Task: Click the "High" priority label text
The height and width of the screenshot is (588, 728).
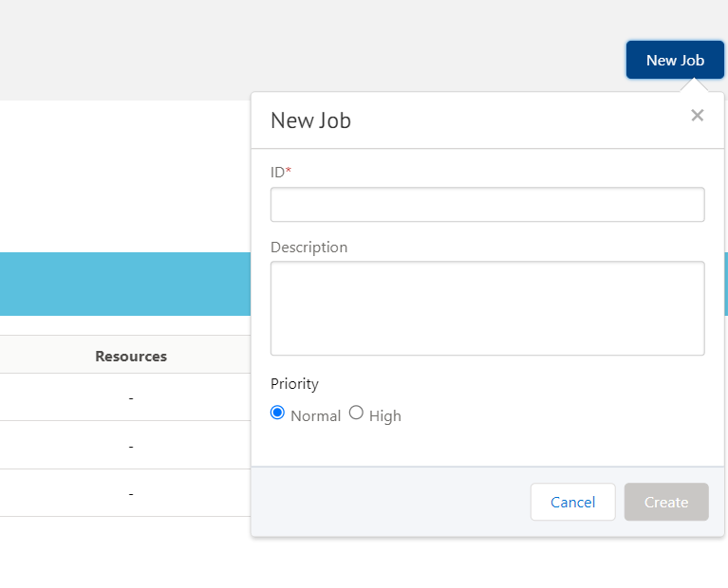Action: 384,415
